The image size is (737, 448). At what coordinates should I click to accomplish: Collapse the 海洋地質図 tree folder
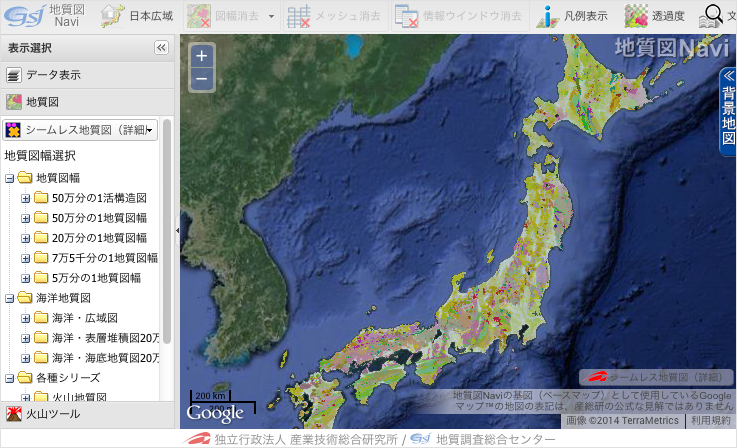point(9,299)
